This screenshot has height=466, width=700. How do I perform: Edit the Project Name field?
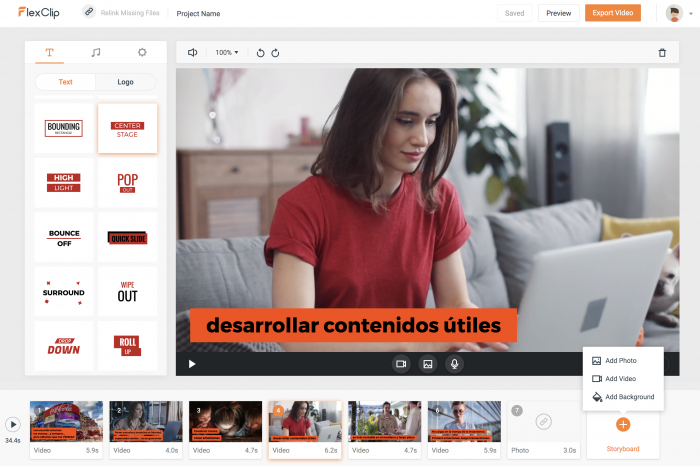[x=198, y=13]
